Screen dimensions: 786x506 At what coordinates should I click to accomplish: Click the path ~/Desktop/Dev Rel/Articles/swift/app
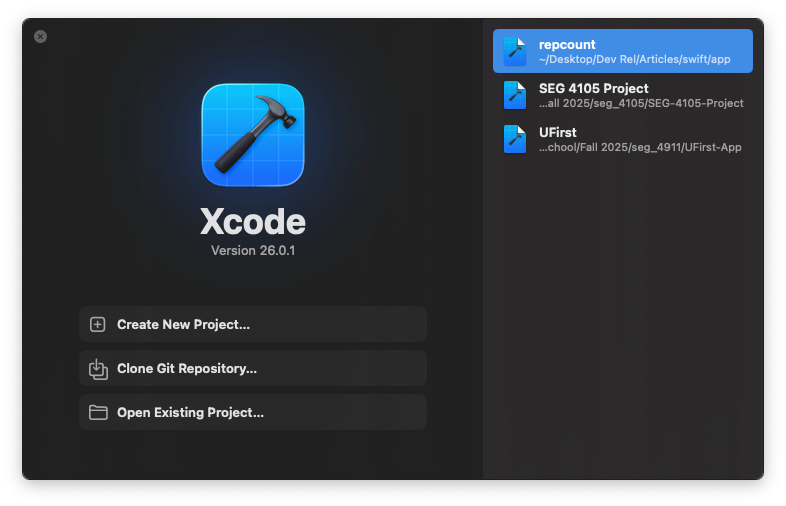tap(635, 59)
